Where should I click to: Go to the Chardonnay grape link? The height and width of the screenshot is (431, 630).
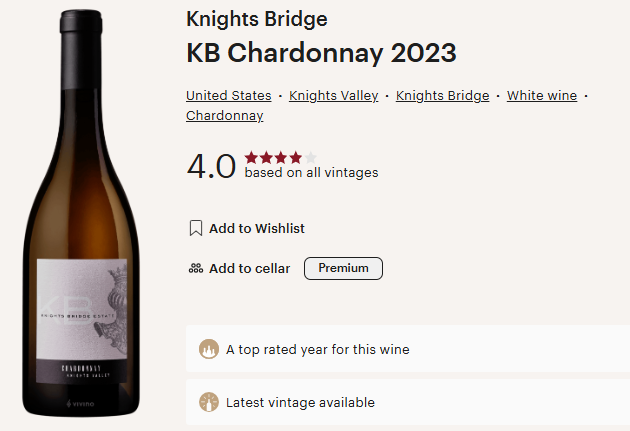tap(224, 116)
